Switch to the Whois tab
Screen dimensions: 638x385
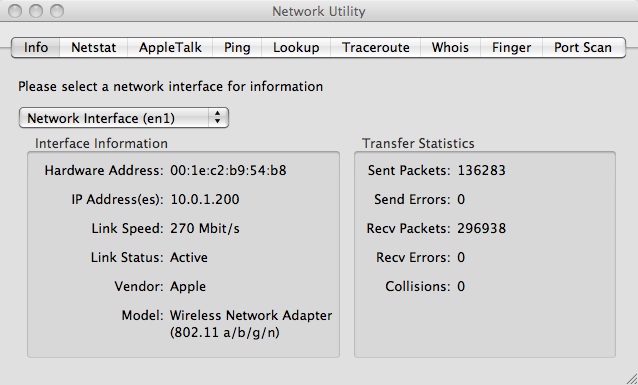450,48
